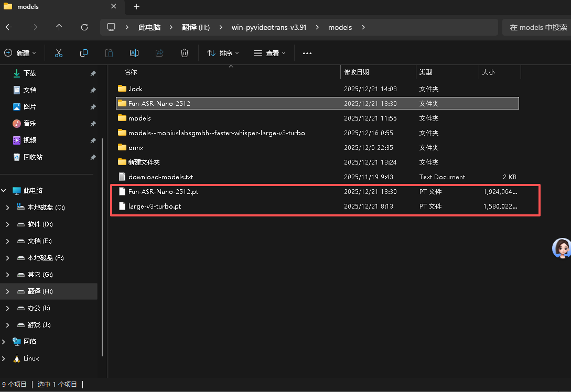Click the search box for models
571x392 pixels.
(537, 27)
